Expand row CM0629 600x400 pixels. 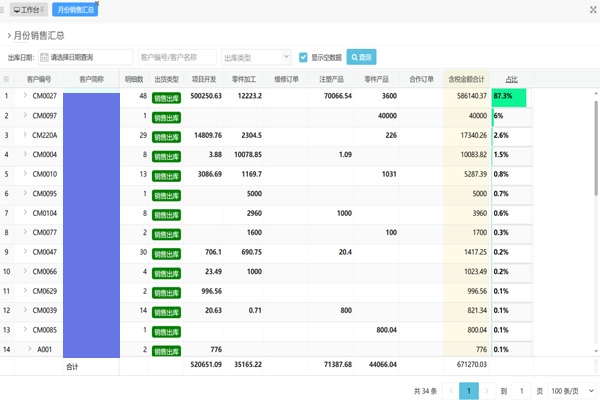25,290
